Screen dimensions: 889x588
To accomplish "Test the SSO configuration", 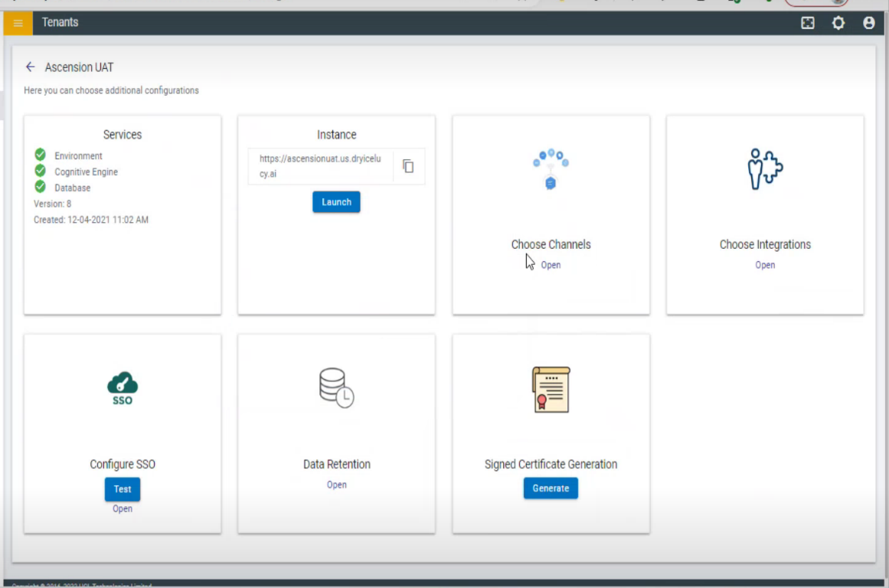I will click(123, 488).
